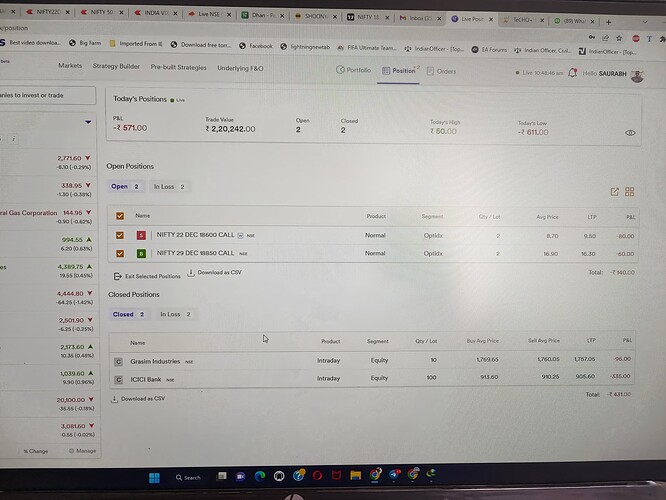Click % Change at watchlist bottom
The height and width of the screenshot is (500, 666).
pyautogui.click(x=36, y=451)
